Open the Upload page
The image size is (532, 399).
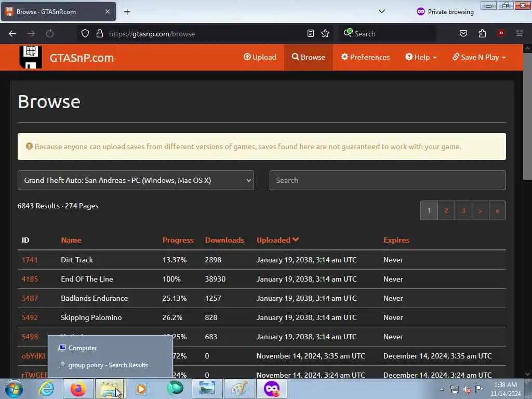pyautogui.click(x=260, y=57)
